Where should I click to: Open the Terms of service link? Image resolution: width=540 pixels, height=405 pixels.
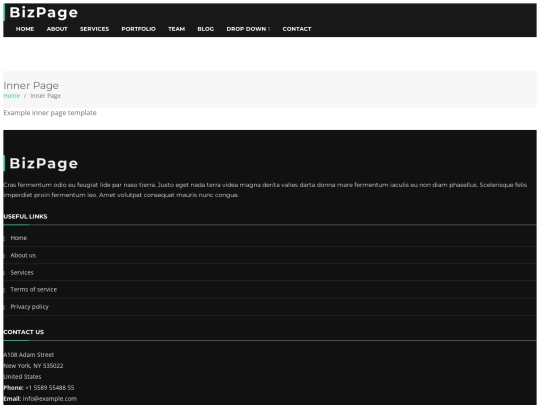pyautogui.click(x=34, y=290)
